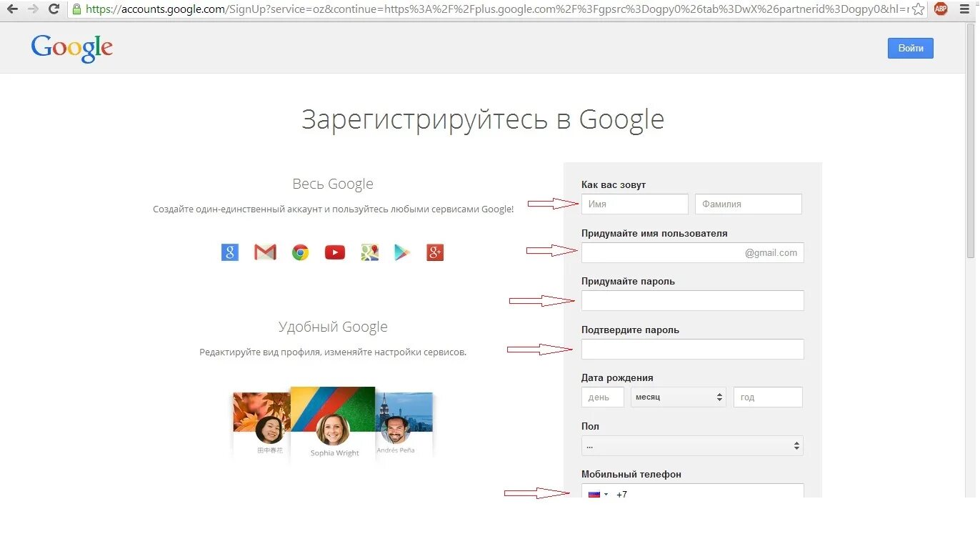Click the Google logo in header
This screenshot has width=980, height=549.
pos(71,48)
